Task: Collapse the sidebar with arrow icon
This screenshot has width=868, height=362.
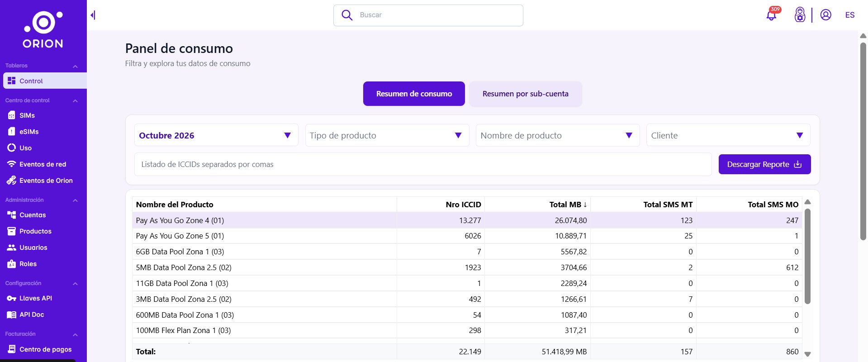Action: point(93,15)
